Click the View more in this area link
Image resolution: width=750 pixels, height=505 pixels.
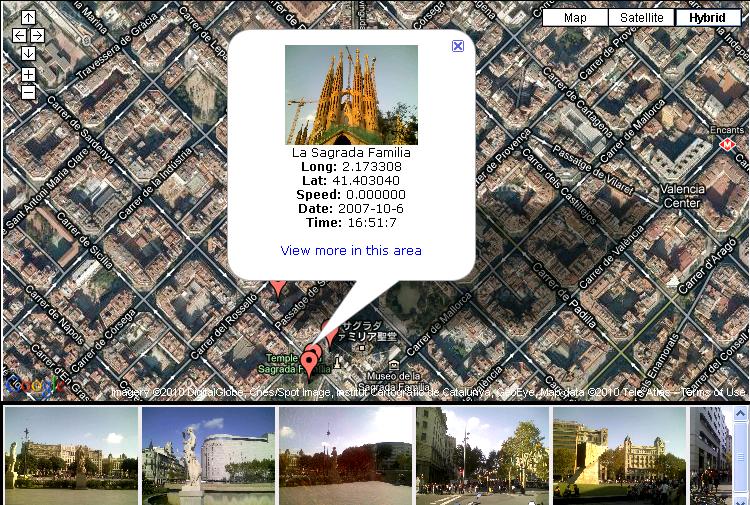coord(351,251)
